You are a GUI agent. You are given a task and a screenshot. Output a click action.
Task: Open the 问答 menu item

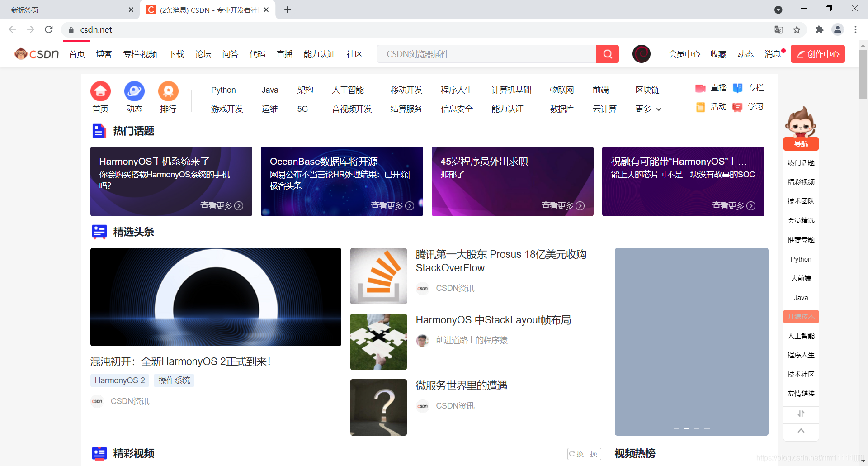coord(230,54)
